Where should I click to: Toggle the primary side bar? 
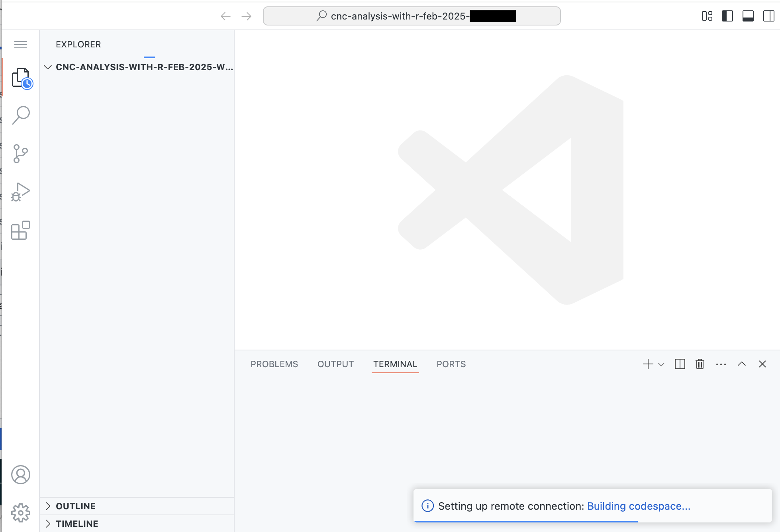727,16
